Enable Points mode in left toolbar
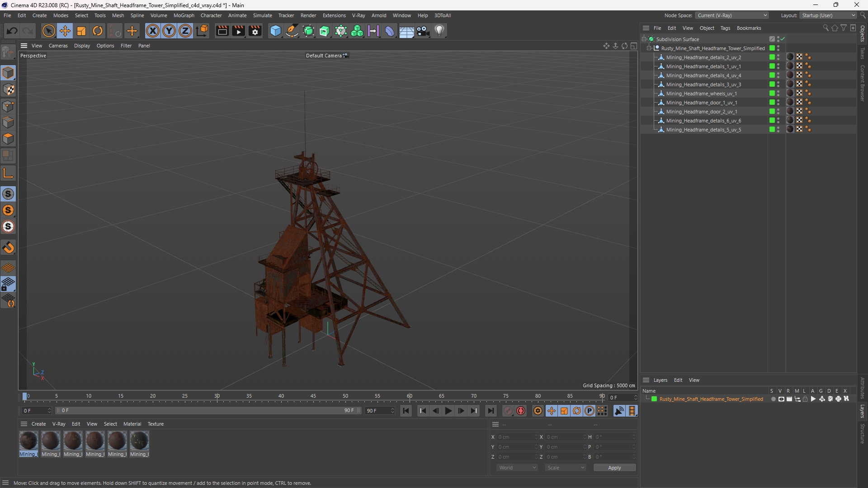This screenshot has height=488, width=868. [8, 106]
